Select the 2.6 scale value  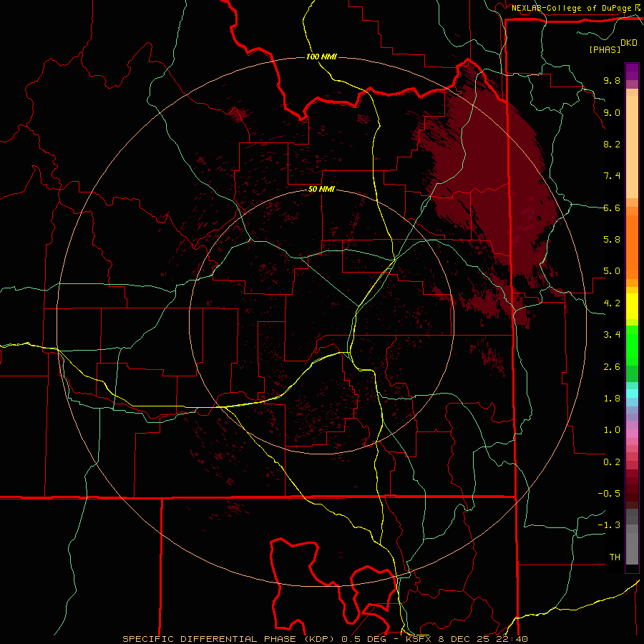[x=612, y=367]
